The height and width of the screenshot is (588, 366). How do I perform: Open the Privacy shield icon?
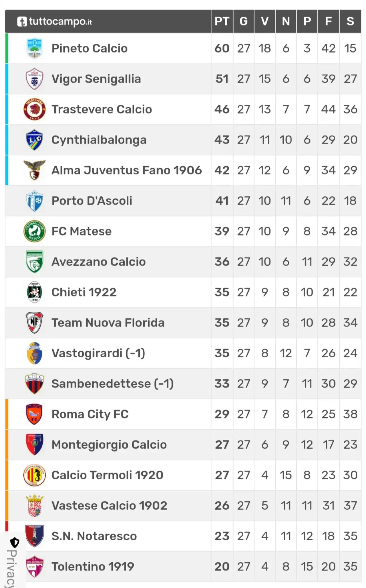pyautogui.click(x=15, y=542)
